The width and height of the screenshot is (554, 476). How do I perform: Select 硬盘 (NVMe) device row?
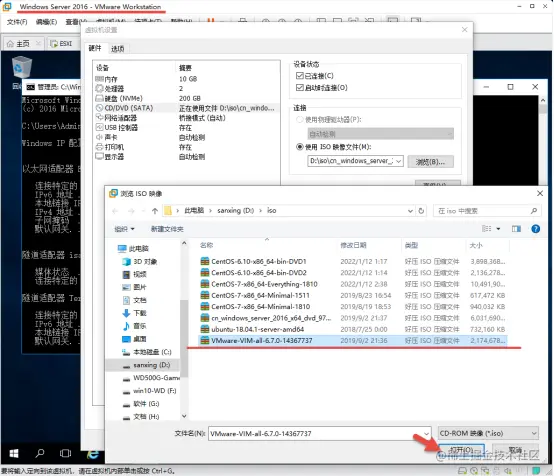pyautogui.click(x=187, y=98)
